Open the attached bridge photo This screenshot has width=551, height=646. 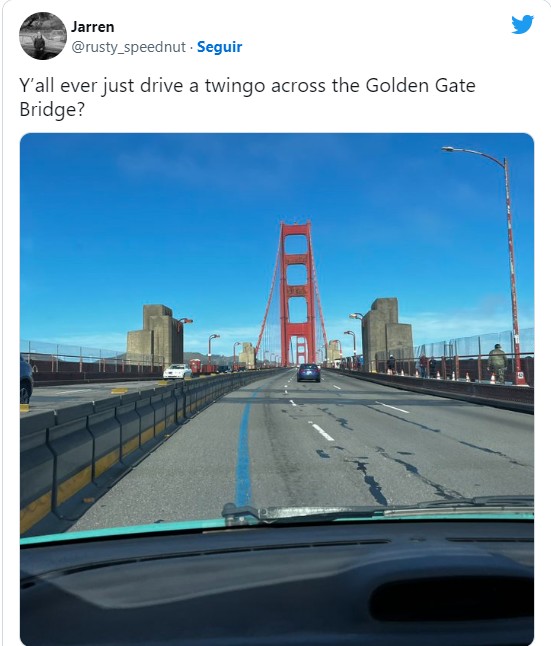point(277,389)
